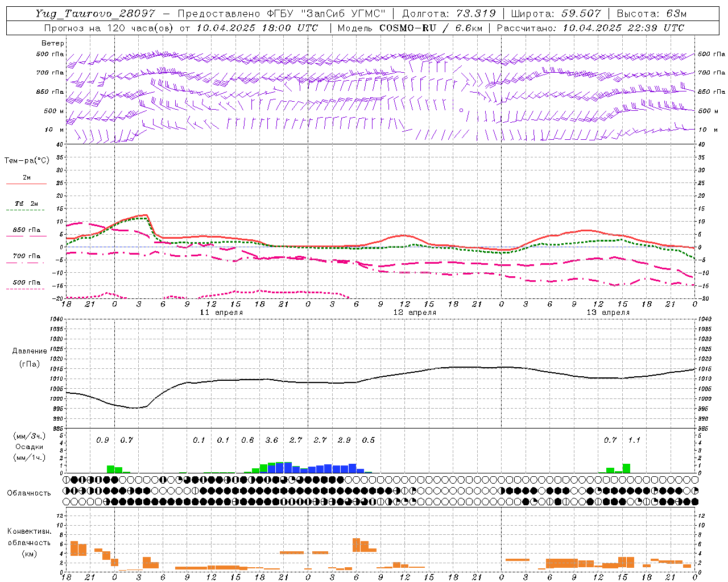Click the dashed Td 2м legend line

point(26,210)
